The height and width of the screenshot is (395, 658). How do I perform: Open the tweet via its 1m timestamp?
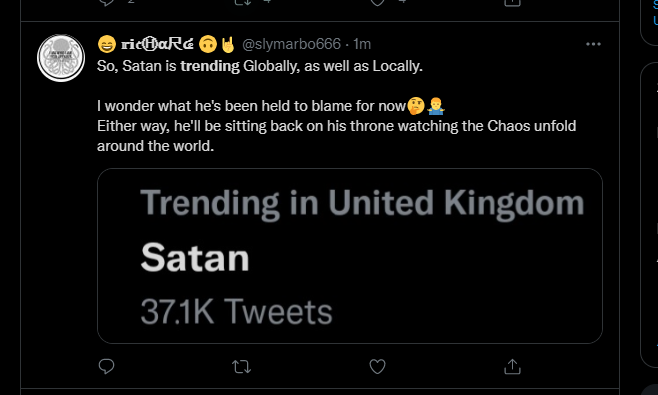click(x=362, y=44)
